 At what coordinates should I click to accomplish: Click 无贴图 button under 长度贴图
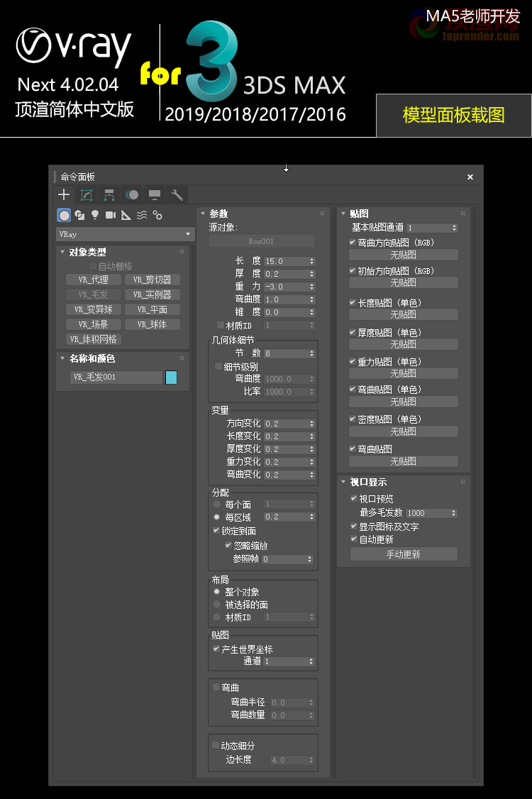(403, 314)
